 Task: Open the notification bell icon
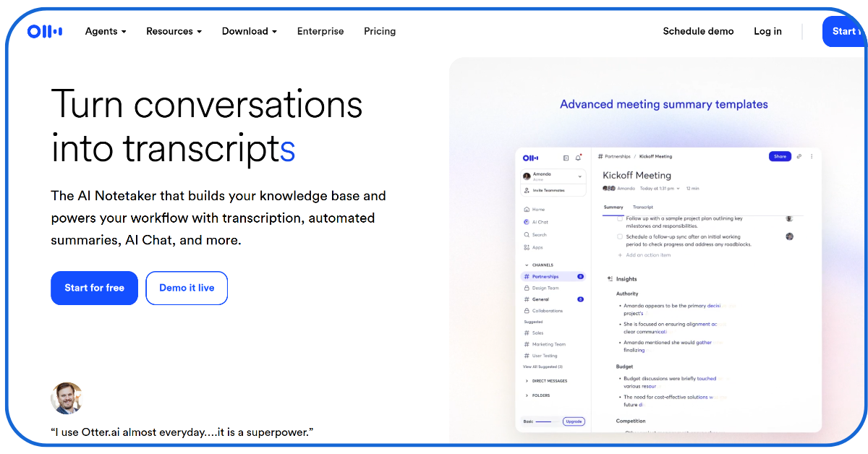(577, 156)
